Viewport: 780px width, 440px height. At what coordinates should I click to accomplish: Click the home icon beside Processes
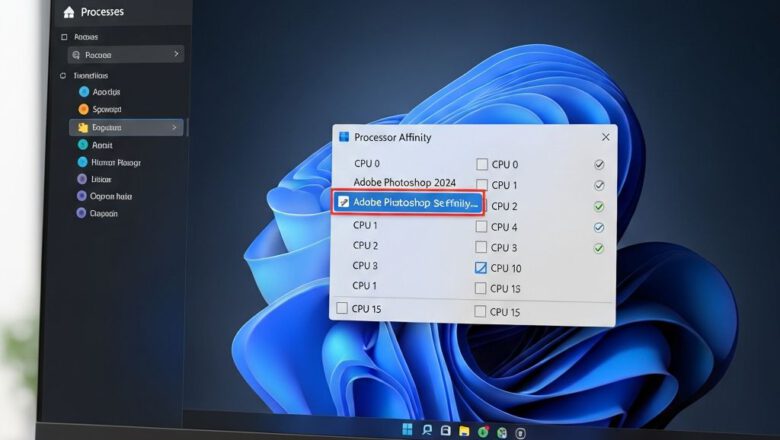tap(69, 12)
